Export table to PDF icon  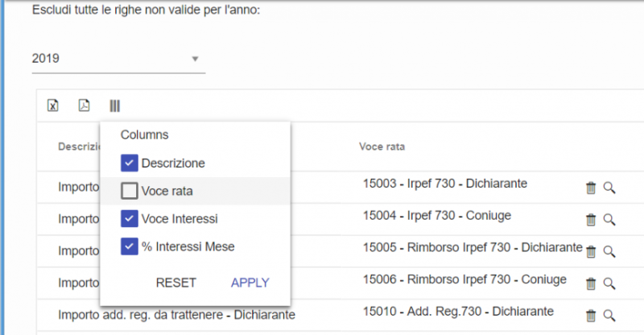[84, 105]
